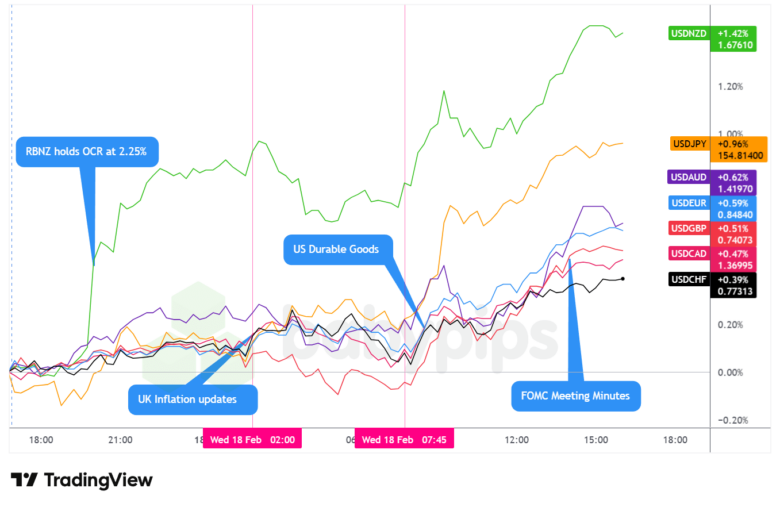780x507 pixels.
Task: Click the 21:00 time axis label
Action: click(x=121, y=439)
